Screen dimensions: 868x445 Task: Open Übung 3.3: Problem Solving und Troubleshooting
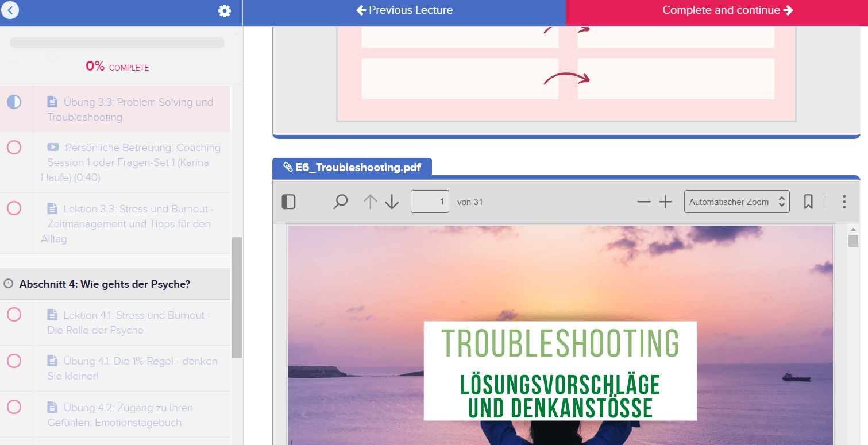point(130,109)
